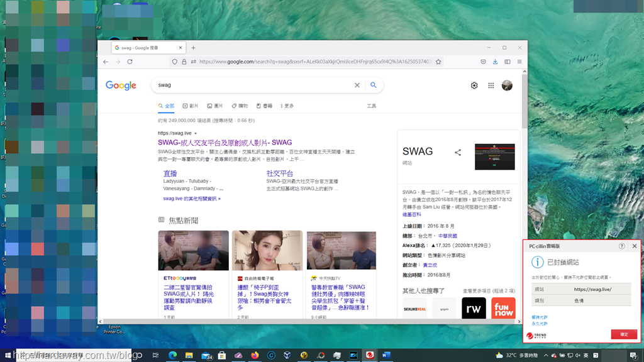Click the 中華民國 link in the knowledge panel
644x362 pixels.
[448, 236]
